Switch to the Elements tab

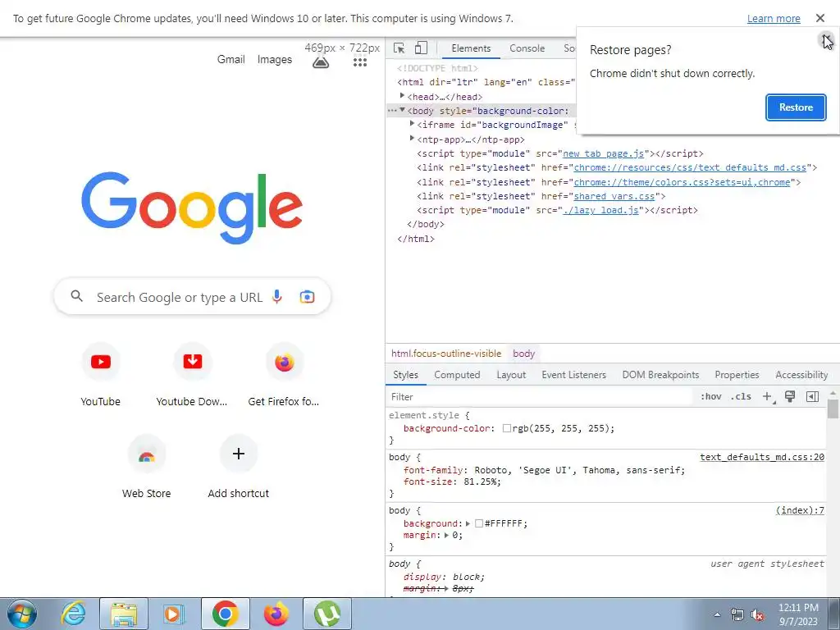coord(471,48)
